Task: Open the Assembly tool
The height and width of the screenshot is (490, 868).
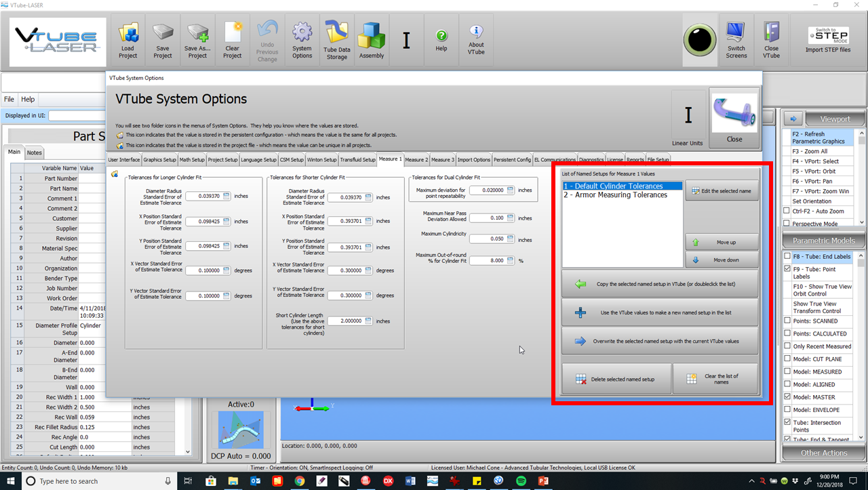Action: [x=372, y=40]
